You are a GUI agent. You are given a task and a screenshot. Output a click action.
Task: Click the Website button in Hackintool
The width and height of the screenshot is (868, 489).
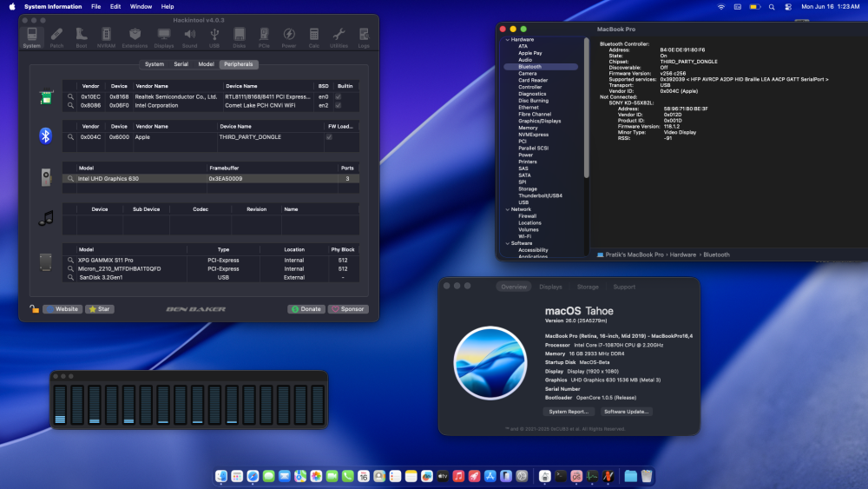coord(62,309)
